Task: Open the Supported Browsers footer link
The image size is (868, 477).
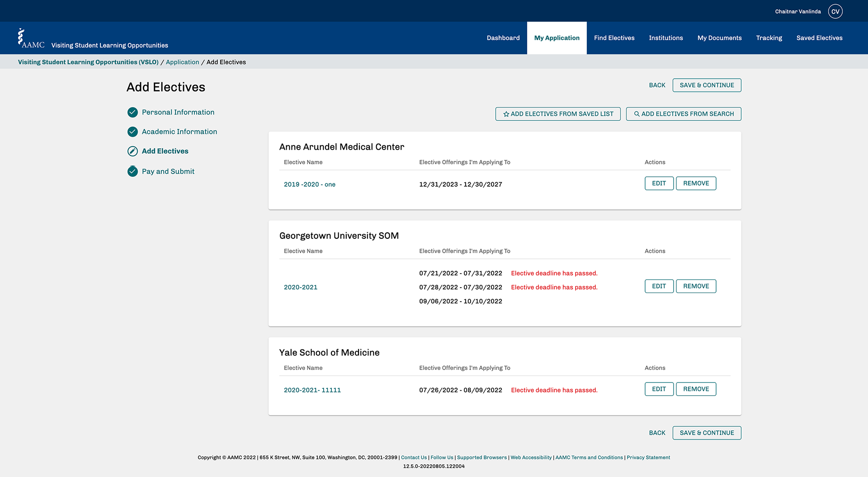Action: click(x=482, y=458)
